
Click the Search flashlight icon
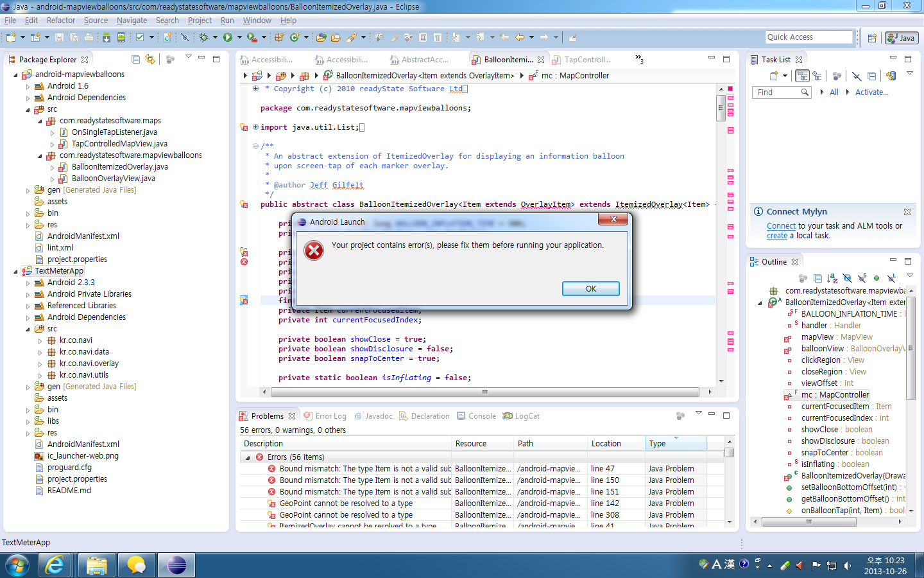coord(352,37)
